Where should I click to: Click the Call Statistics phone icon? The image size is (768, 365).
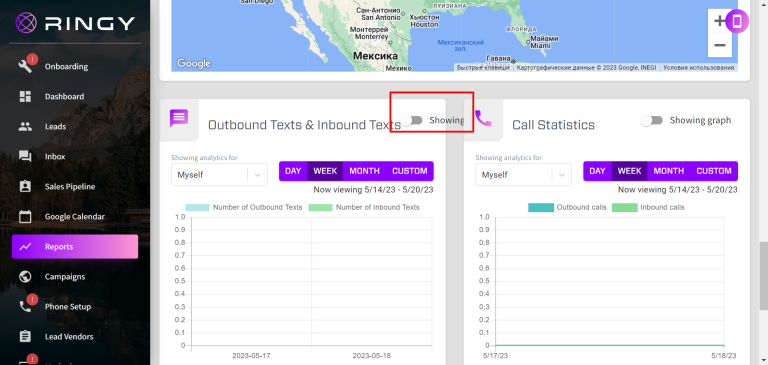click(483, 118)
